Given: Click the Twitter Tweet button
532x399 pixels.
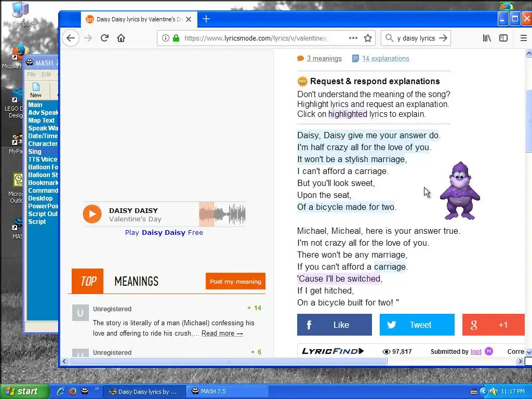Looking at the screenshot, I should click(417, 325).
